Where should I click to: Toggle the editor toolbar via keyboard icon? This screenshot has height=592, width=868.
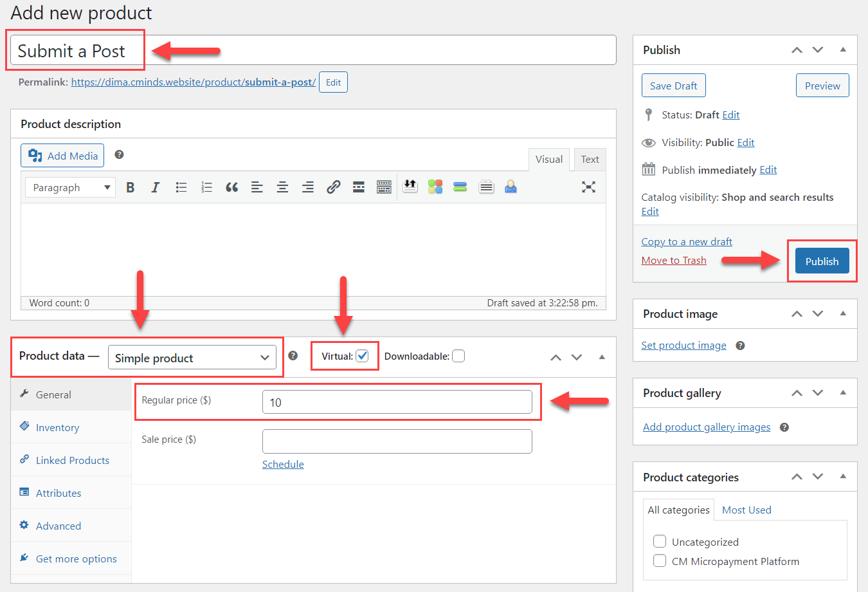(384, 187)
